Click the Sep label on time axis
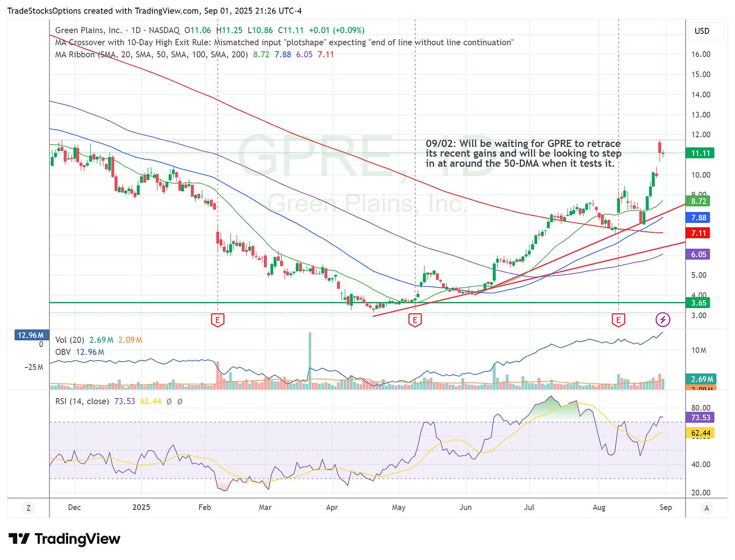 [x=666, y=507]
